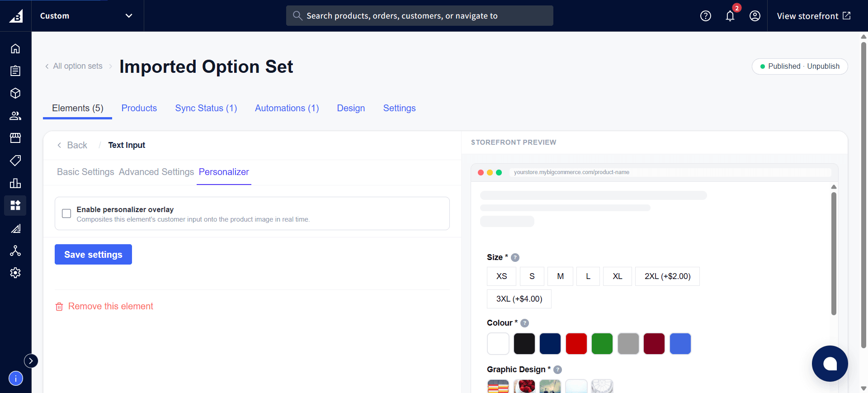Click the info circle icon in sidebar

point(16,378)
